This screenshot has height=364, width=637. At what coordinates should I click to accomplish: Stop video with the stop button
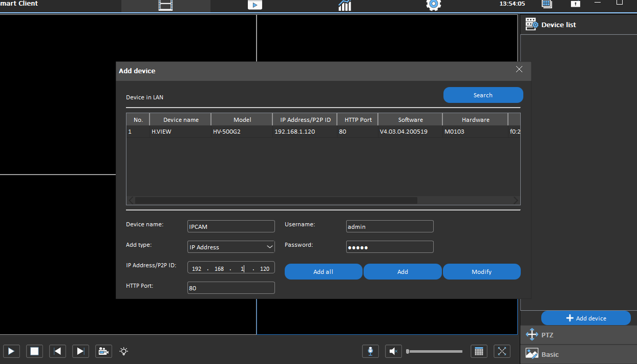click(x=34, y=351)
